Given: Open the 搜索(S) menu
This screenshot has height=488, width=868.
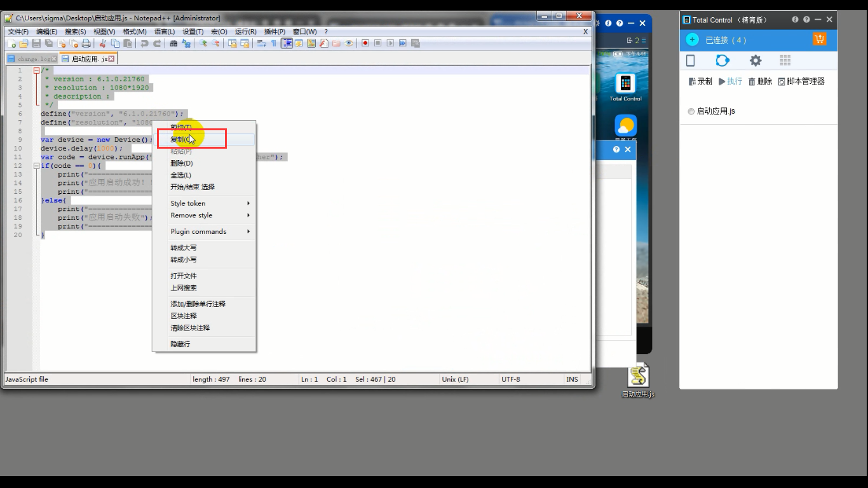Looking at the screenshot, I should point(75,31).
